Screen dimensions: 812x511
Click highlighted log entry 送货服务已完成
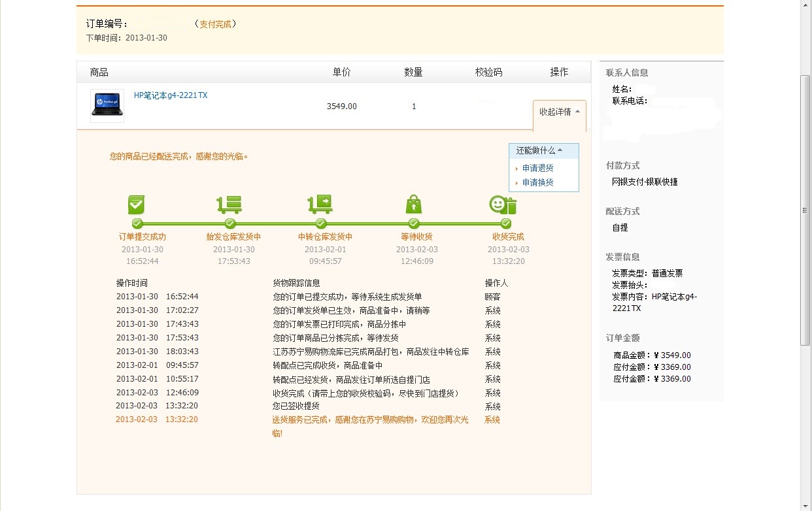coord(371,426)
